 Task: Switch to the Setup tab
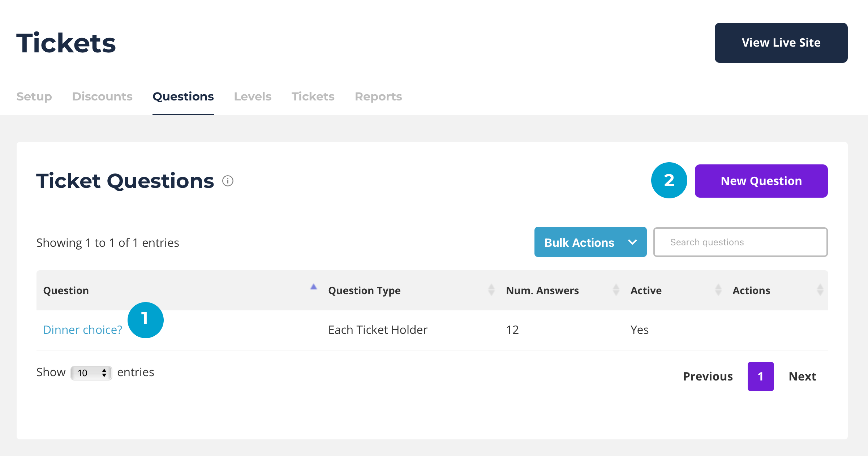click(x=34, y=96)
